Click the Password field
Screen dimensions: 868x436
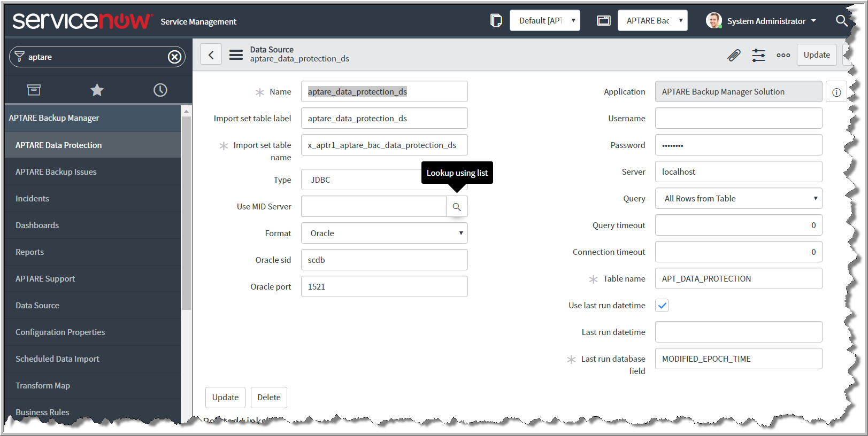(739, 145)
